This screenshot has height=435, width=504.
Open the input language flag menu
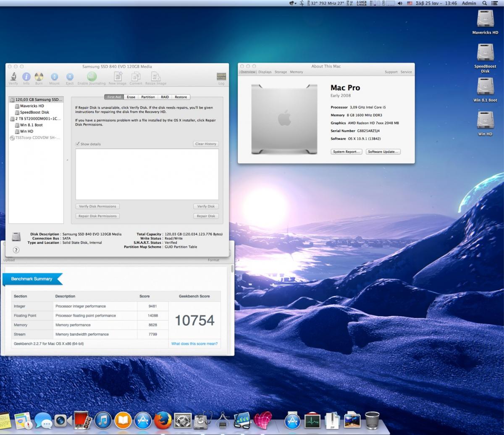(409, 3)
